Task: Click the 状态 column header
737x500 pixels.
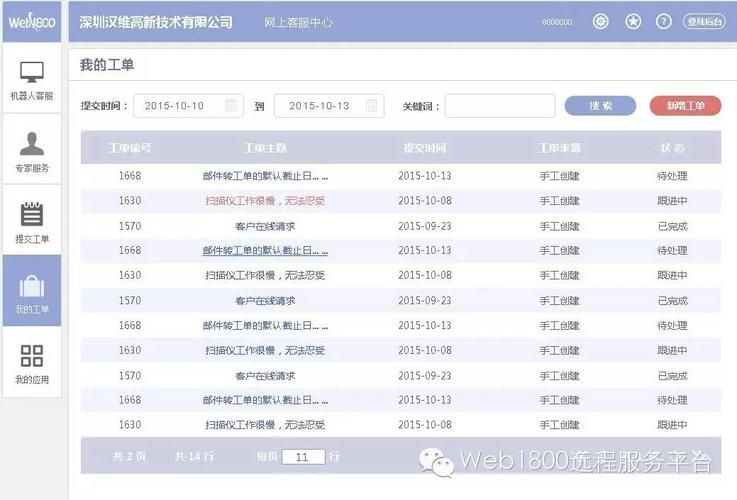Action: point(672,148)
